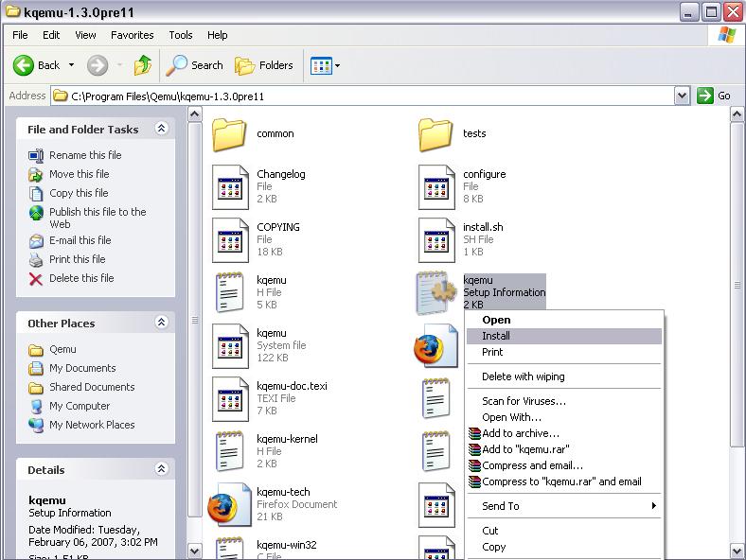The width and height of the screenshot is (746, 560).
Task: Select the Changelog file icon
Action: (230, 186)
